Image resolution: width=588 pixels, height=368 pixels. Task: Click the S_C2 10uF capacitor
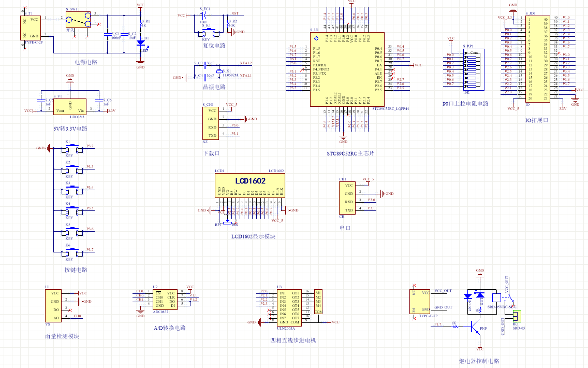[124, 35]
